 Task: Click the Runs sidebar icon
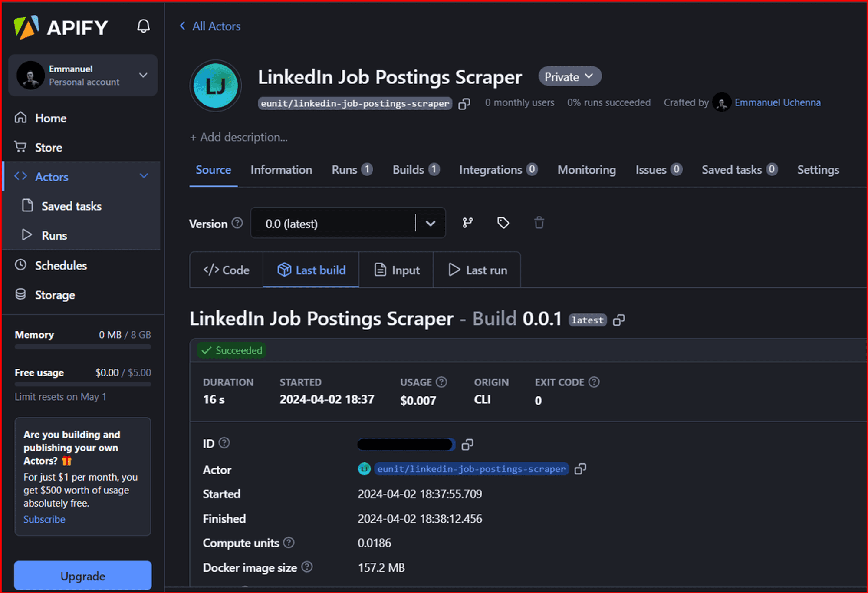(26, 235)
